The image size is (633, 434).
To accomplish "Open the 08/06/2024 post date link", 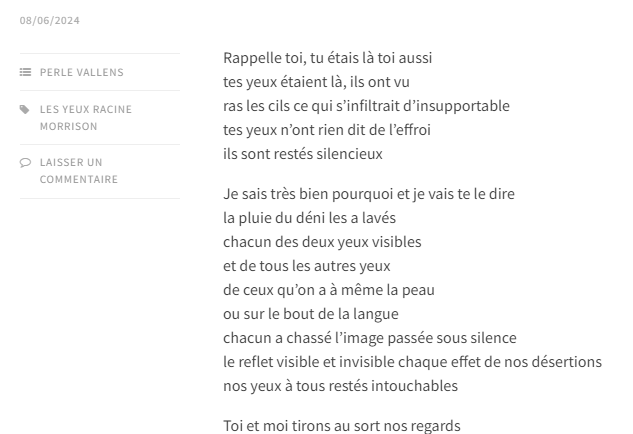I will coord(50,20).
